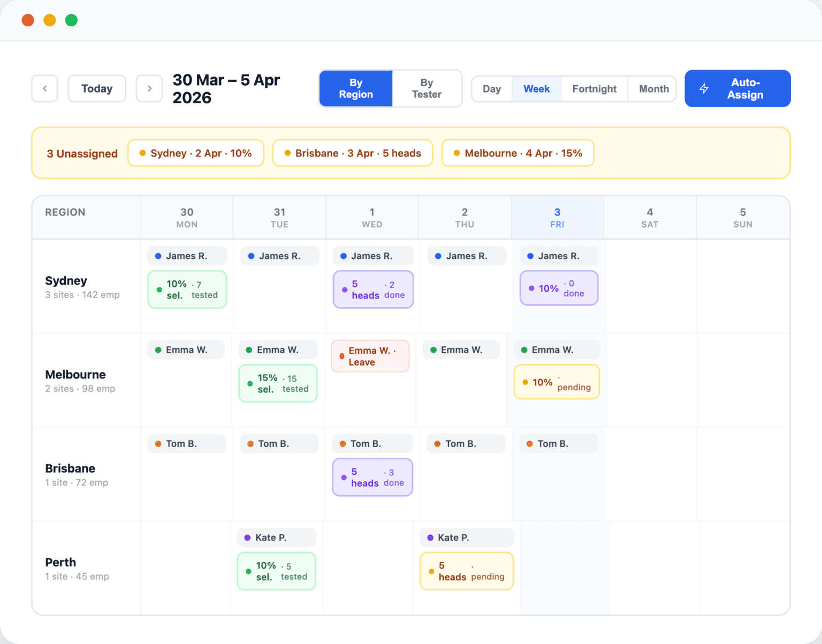822x644 pixels.
Task: Click James R. chip on Sydney Thursday
Action: click(x=467, y=256)
